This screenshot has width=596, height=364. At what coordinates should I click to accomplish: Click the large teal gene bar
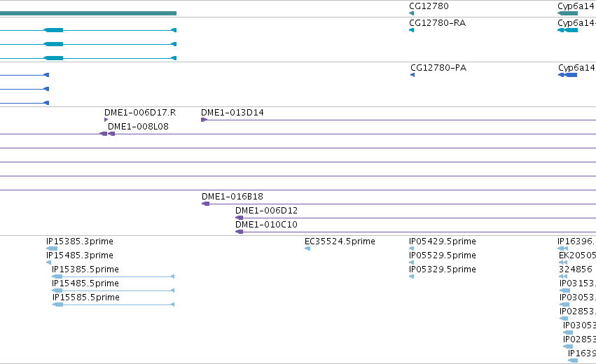(x=88, y=13)
